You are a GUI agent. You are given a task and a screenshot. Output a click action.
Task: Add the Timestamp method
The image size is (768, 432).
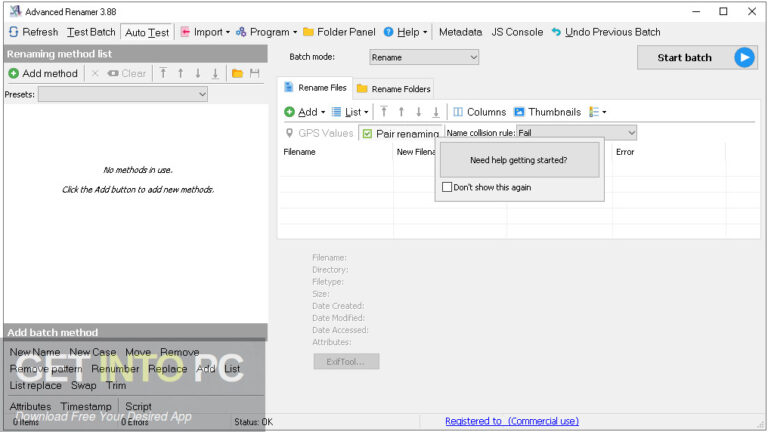coord(86,407)
